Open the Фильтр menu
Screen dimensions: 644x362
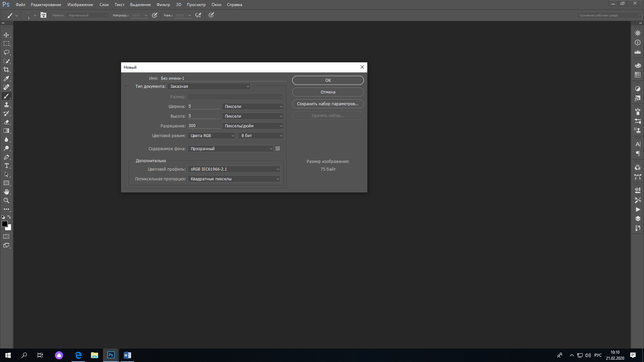pyautogui.click(x=163, y=5)
